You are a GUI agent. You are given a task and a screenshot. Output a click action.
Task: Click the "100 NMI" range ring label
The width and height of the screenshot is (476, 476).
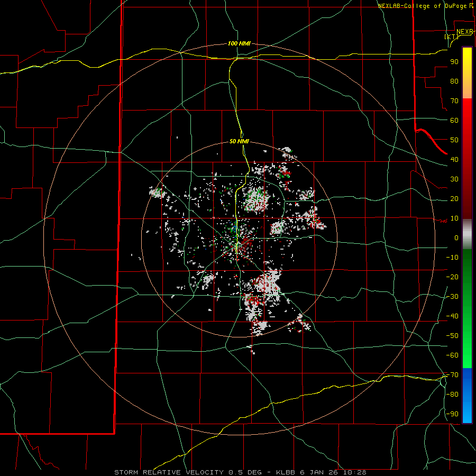coord(239,44)
